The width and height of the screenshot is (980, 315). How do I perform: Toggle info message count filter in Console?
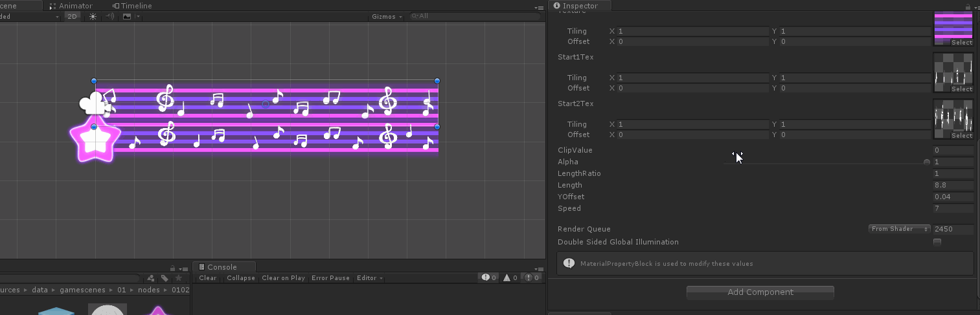488,278
